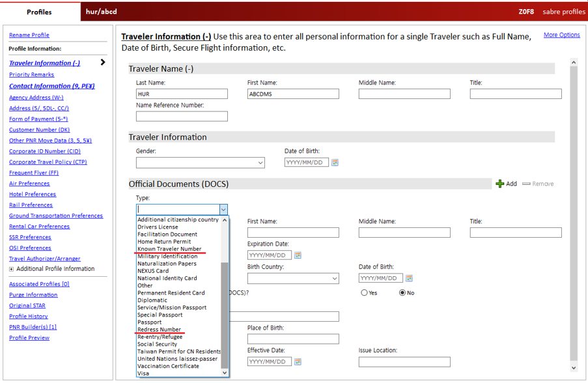The width and height of the screenshot is (588, 383).
Task: Expand Additional Profile Information tree node
Action: tap(11, 269)
